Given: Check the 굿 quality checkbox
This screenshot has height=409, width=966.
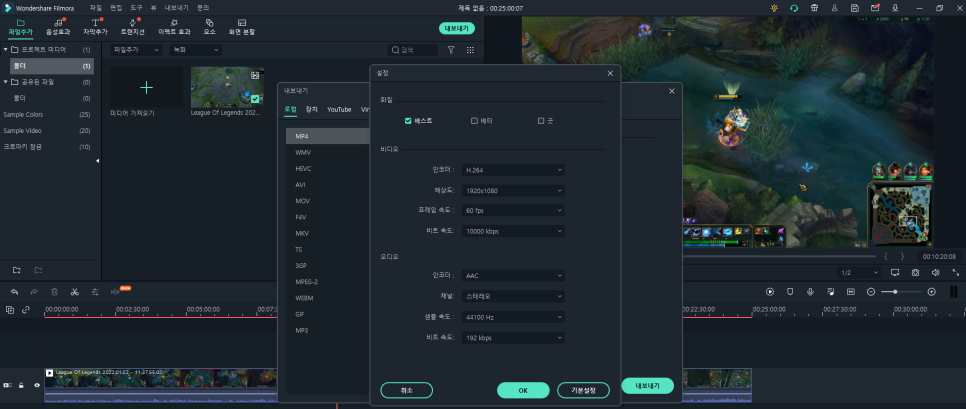Looking at the screenshot, I should (541, 121).
